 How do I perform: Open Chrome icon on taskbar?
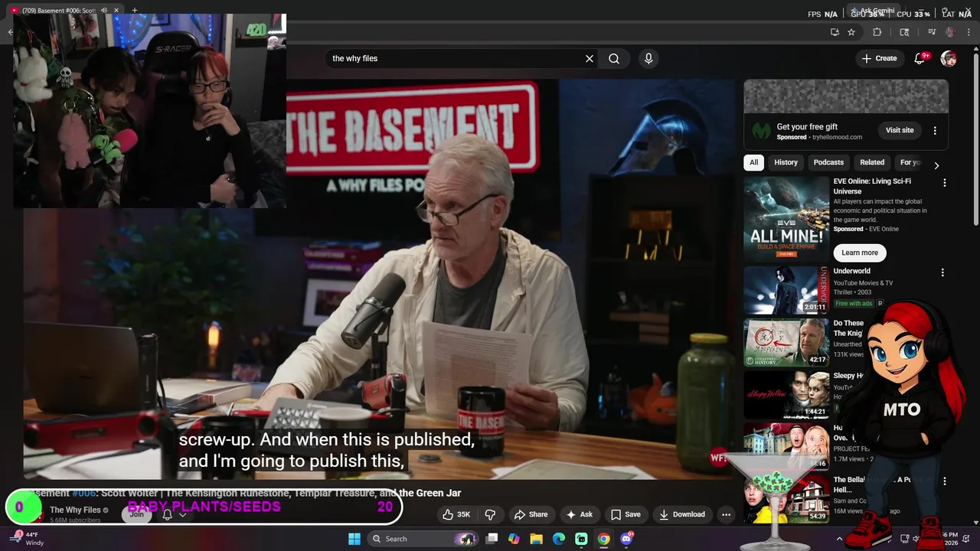click(x=603, y=539)
